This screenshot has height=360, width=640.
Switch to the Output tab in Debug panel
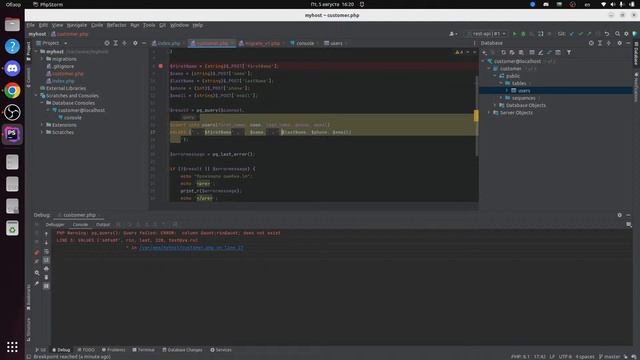click(x=103, y=224)
